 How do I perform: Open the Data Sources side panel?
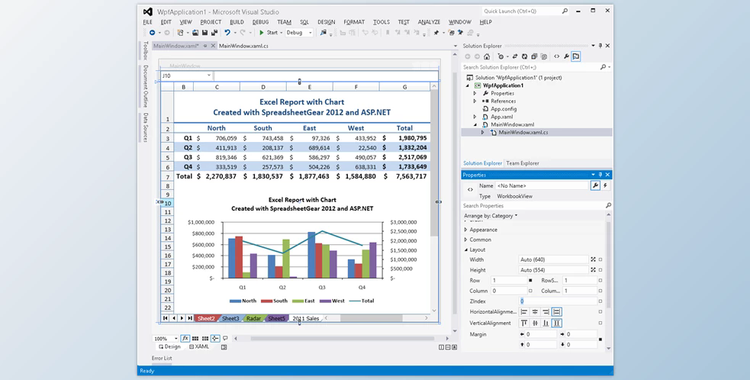(x=145, y=127)
